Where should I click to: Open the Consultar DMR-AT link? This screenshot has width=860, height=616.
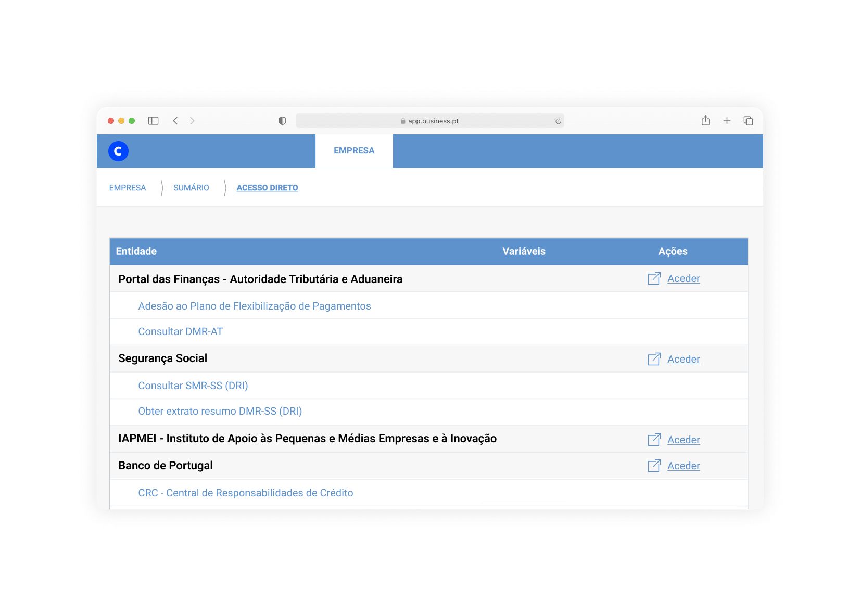pyautogui.click(x=180, y=331)
